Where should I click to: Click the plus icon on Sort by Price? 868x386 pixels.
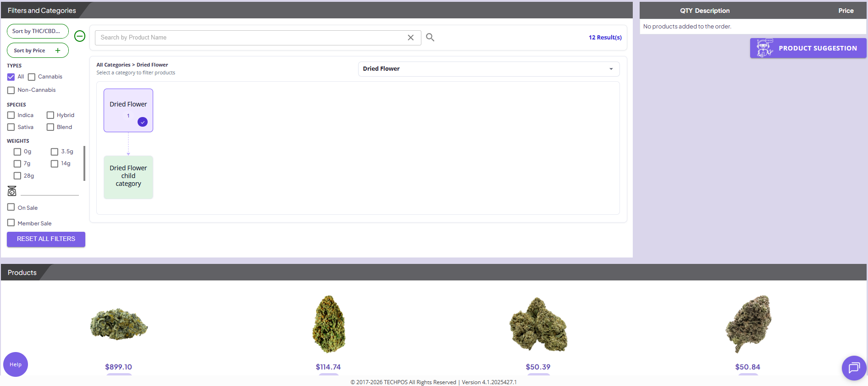[58, 50]
